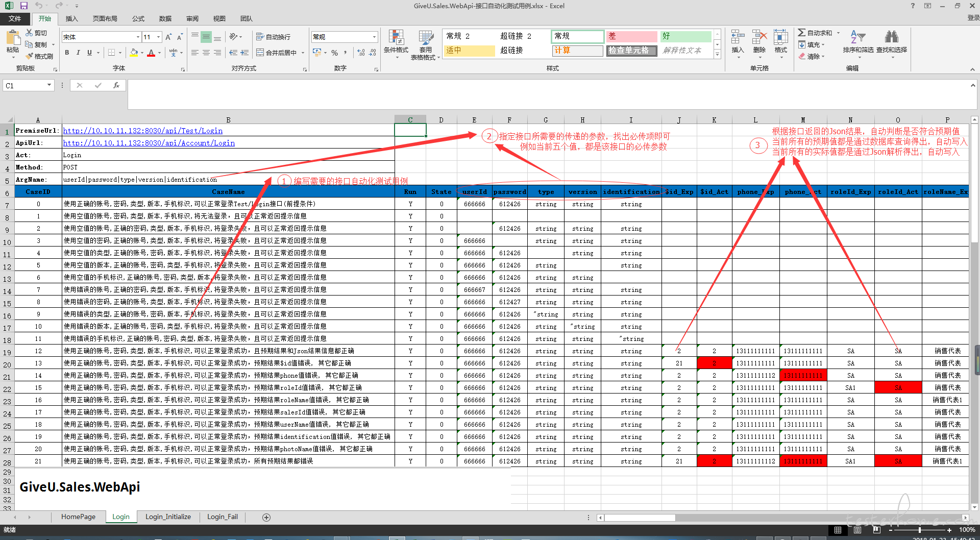
Task: Click Increase Decimal icon
Action: click(x=361, y=53)
